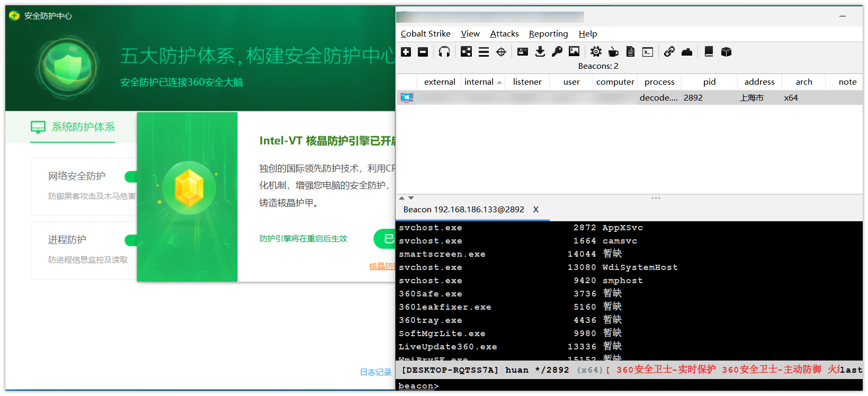Open the Downloaded Files arrow icon

540,52
